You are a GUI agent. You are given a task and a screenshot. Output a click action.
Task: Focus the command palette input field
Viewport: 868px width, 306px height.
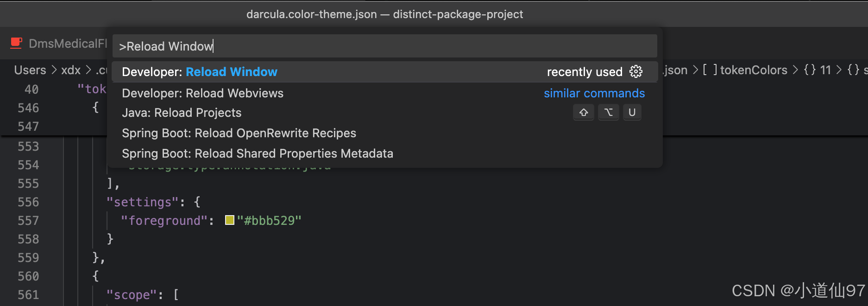(384, 46)
